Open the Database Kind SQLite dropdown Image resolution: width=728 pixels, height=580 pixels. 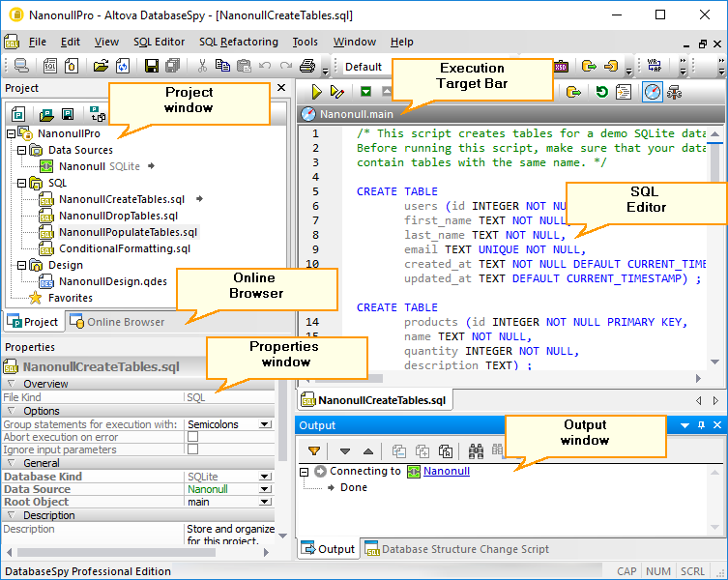[x=265, y=477]
